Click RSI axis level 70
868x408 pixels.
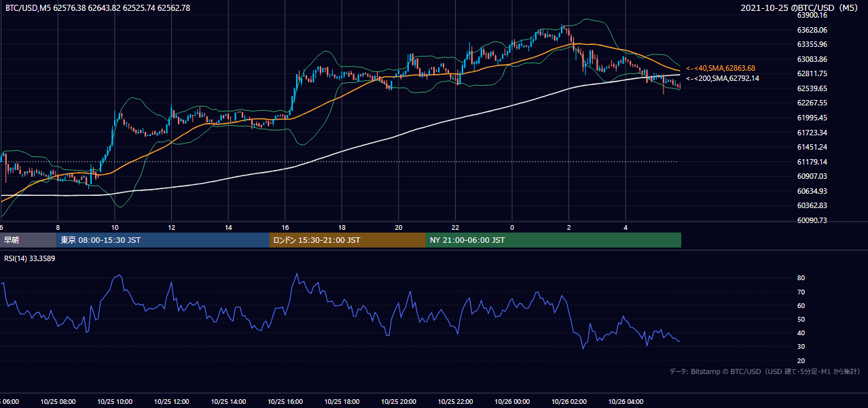click(801, 292)
